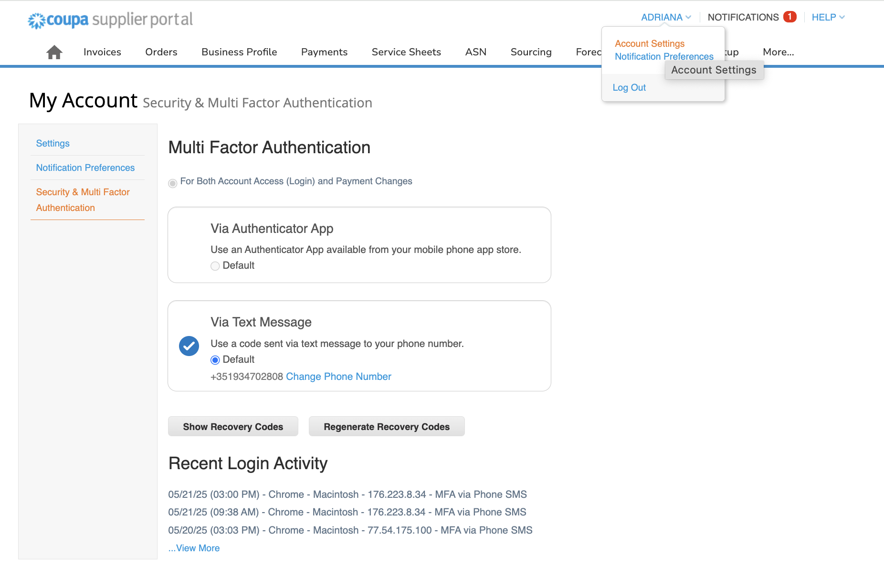Open the Sourcing section
The height and width of the screenshot is (588, 884).
(x=531, y=52)
